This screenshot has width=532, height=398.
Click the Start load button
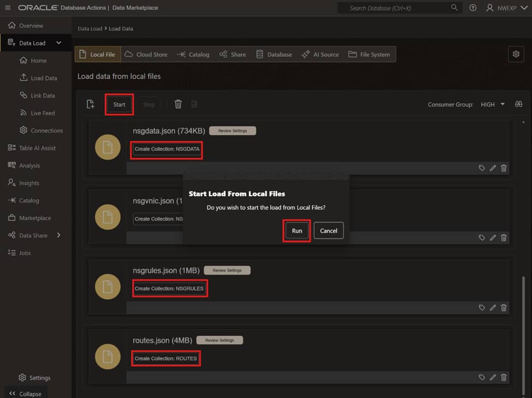click(119, 104)
